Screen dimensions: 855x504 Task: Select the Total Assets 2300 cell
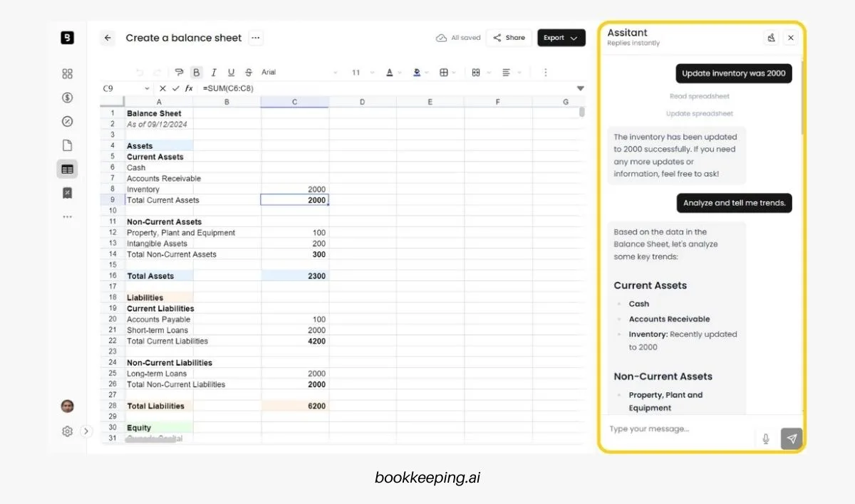click(x=295, y=275)
